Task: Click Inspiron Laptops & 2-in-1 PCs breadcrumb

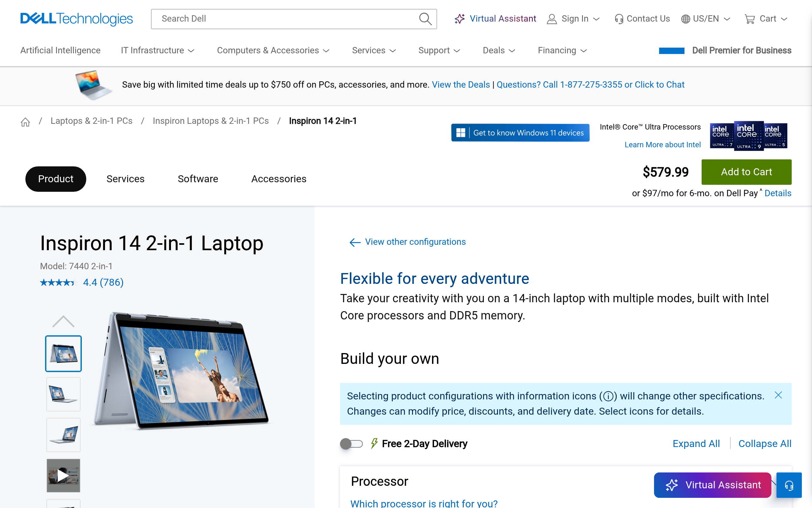Action: click(x=211, y=121)
